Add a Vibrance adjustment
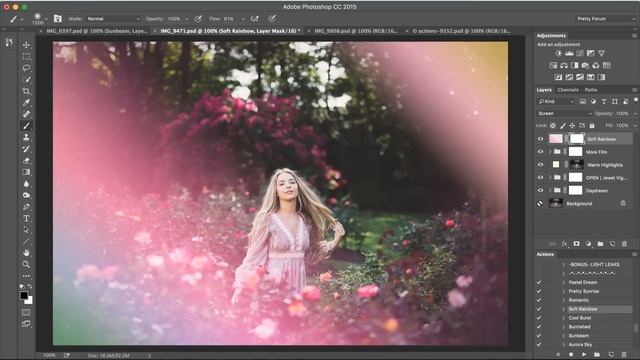The image size is (640, 360). tap(601, 53)
